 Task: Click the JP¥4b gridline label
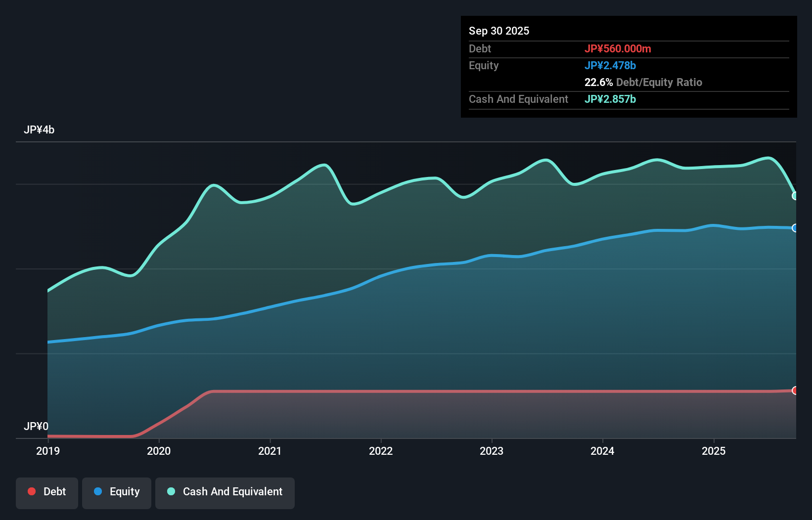pos(40,130)
